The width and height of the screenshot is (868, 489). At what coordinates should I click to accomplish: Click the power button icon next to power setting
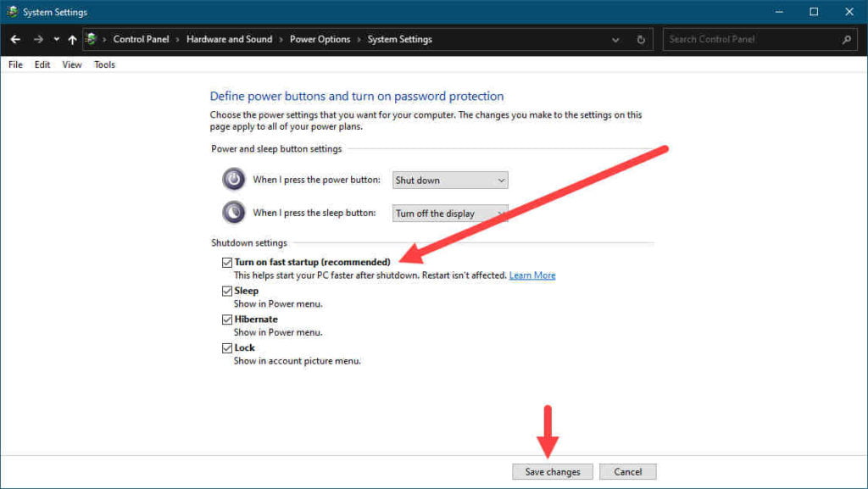[x=233, y=179]
